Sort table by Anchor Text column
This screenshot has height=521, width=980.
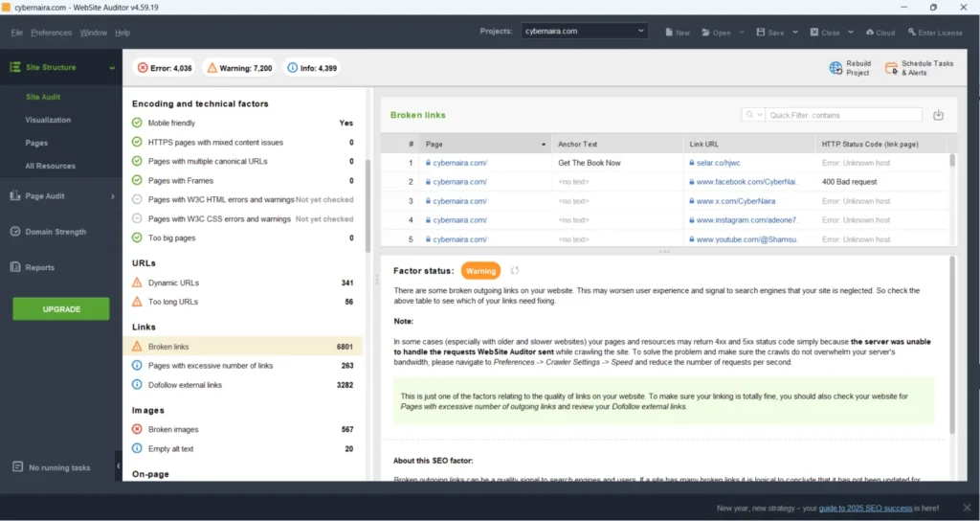617,144
